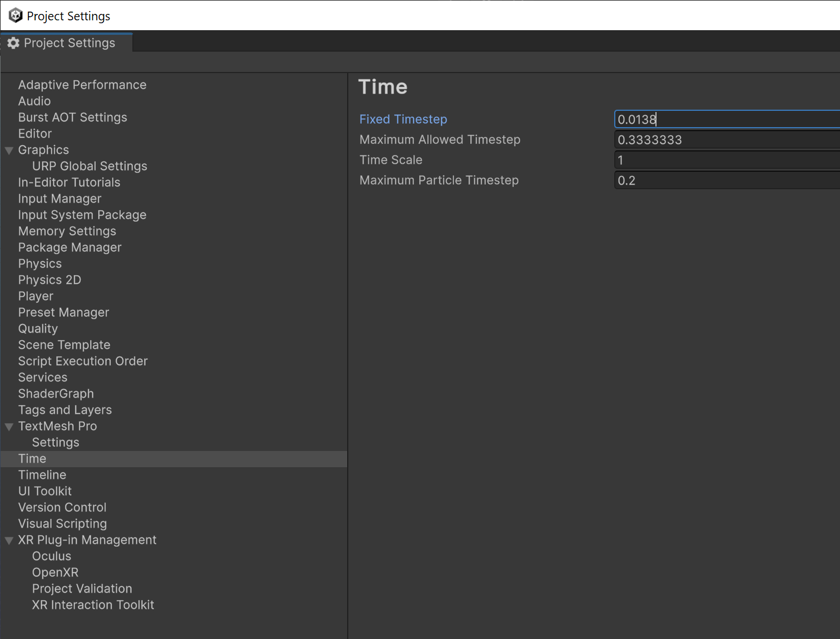
Task: Select Preset Manager
Action: point(63,312)
